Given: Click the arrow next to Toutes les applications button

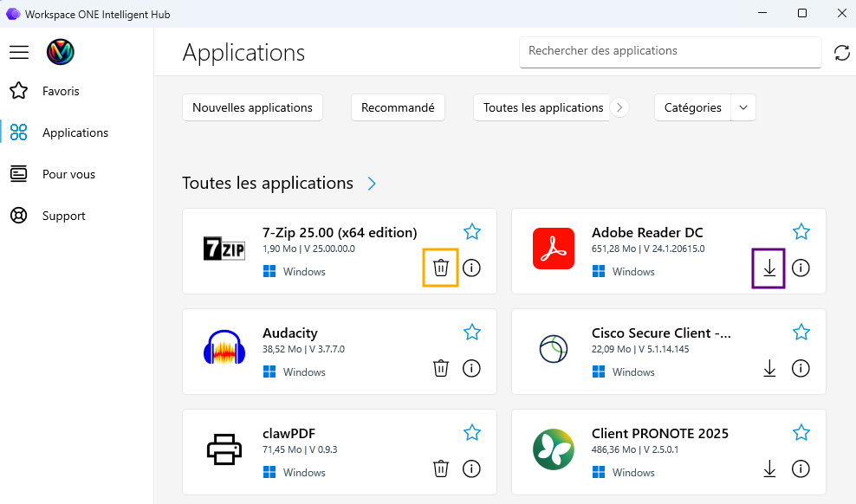Looking at the screenshot, I should 619,107.
